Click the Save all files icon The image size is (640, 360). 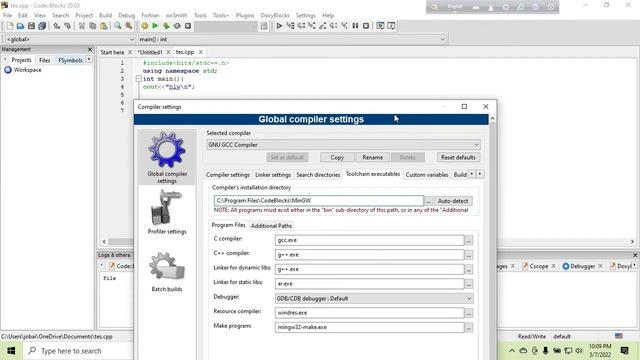click(42, 26)
